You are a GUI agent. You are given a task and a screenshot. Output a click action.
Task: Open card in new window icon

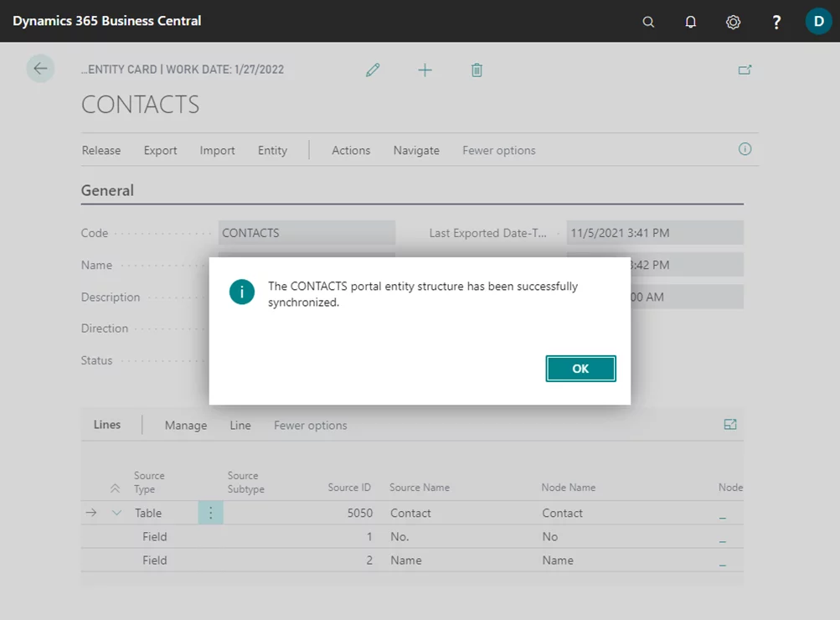click(745, 70)
